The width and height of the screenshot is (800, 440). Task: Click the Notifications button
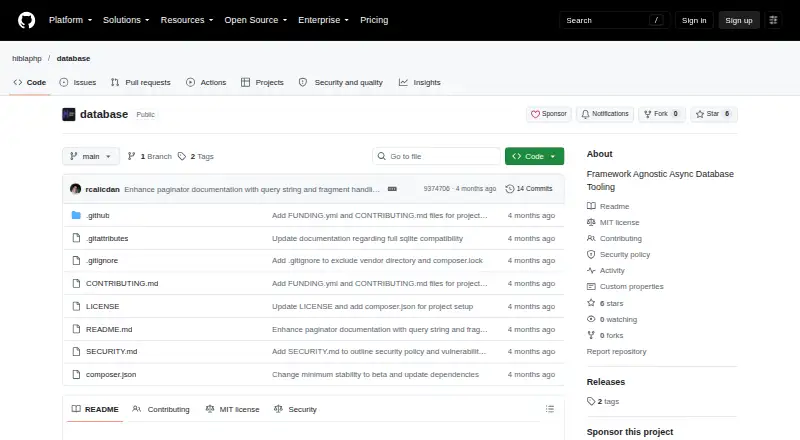click(605, 114)
